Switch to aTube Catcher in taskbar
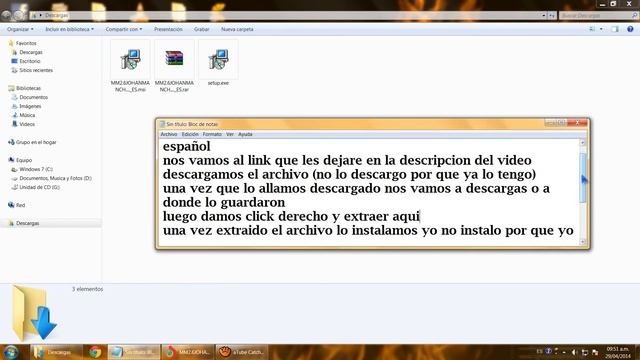 [x=241, y=352]
